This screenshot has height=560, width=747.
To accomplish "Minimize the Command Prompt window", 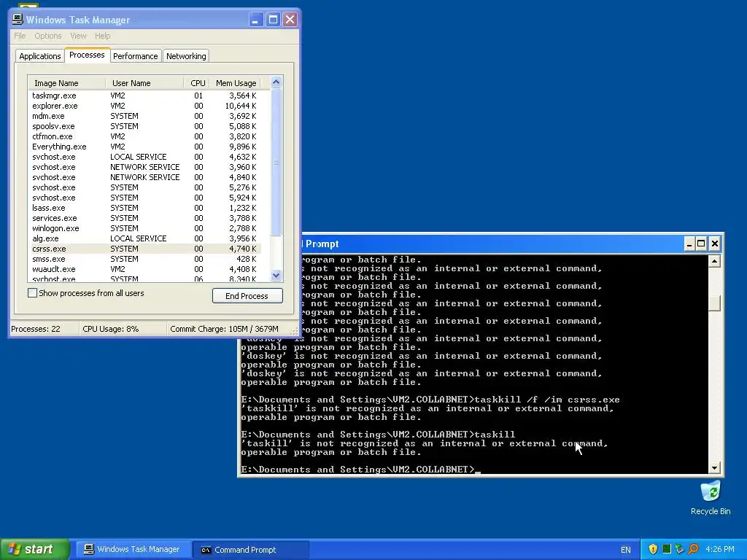I will click(689, 244).
